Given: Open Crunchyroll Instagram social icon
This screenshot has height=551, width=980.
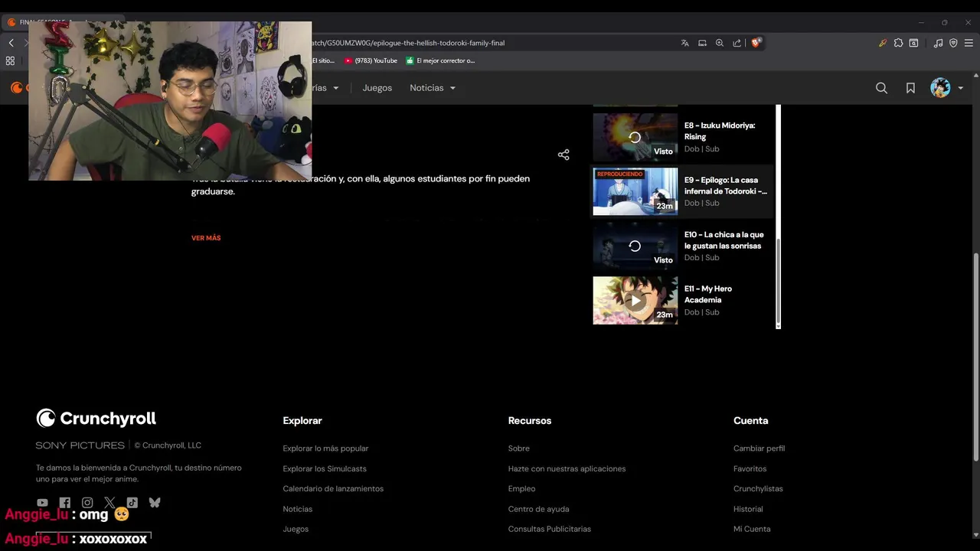Looking at the screenshot, I should (87, 503).
